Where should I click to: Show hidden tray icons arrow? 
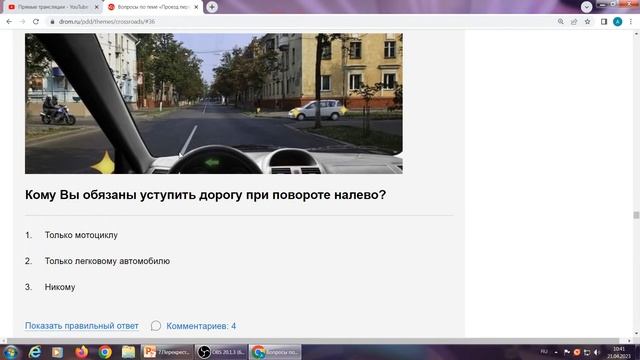click(556, 352)
